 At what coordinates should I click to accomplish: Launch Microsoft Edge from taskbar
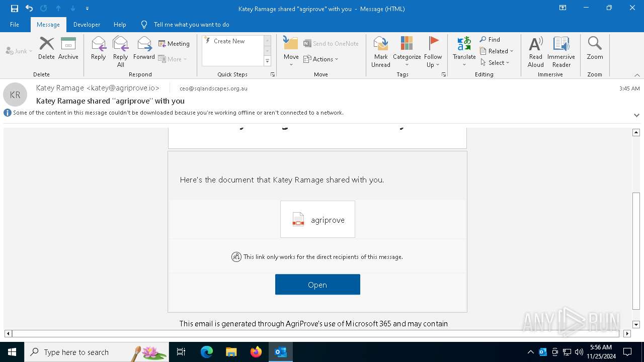(207, 352)
